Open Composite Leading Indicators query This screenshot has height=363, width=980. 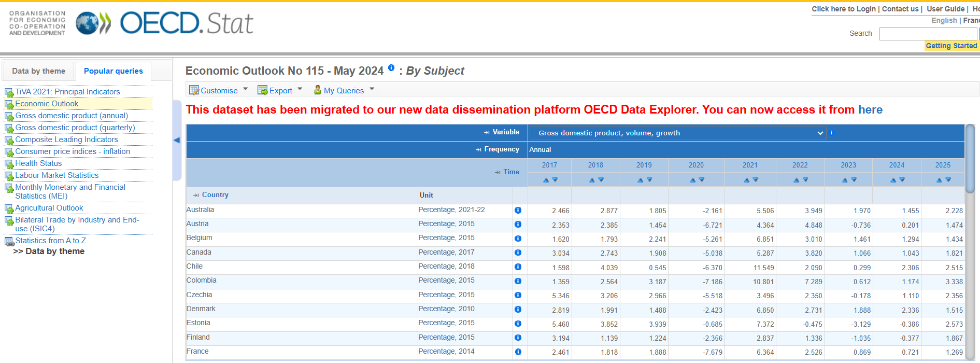pyautogui.click(x=66, y=139)
